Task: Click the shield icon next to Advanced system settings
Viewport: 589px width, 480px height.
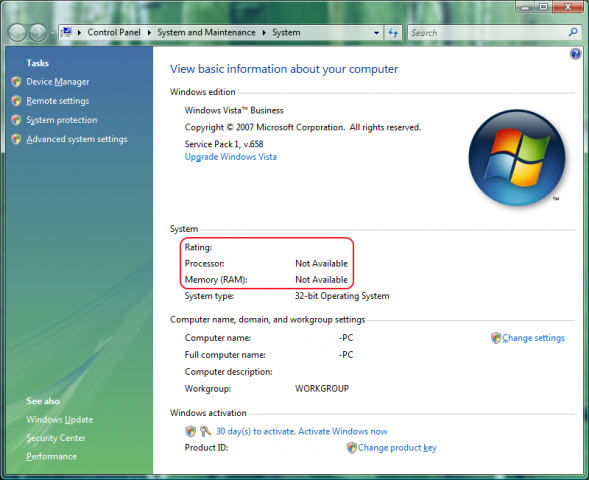Action: pyautogui.click(x=16, y=139)
